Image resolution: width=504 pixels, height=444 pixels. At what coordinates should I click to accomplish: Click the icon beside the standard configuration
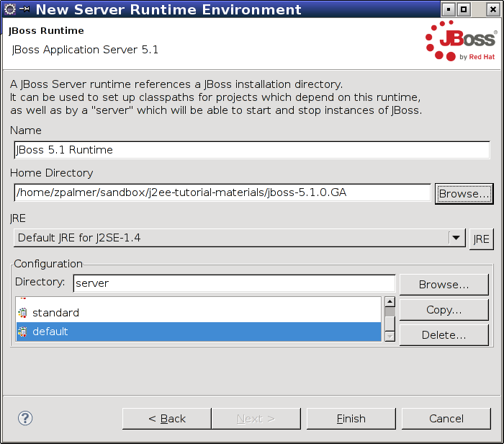coord(22,313)
